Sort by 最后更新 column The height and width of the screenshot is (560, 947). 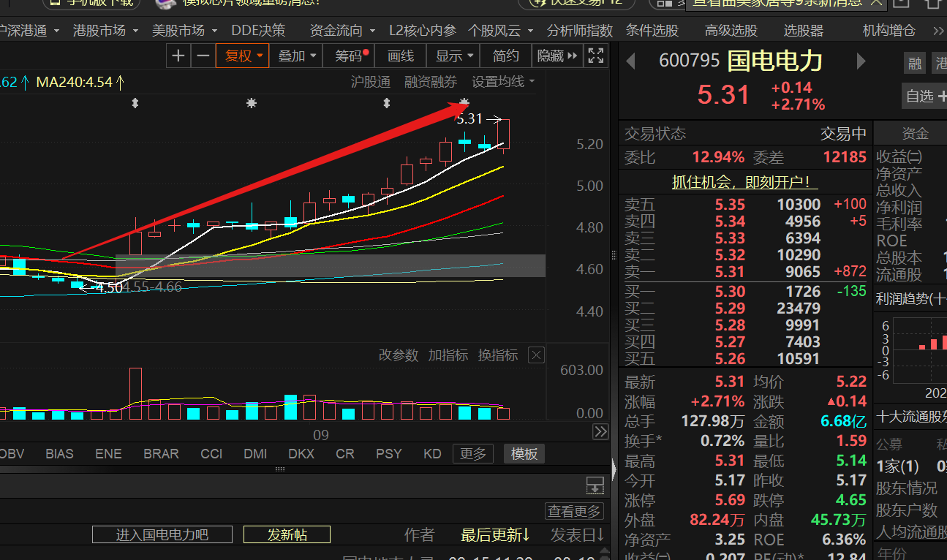click(x=495, y=535)
